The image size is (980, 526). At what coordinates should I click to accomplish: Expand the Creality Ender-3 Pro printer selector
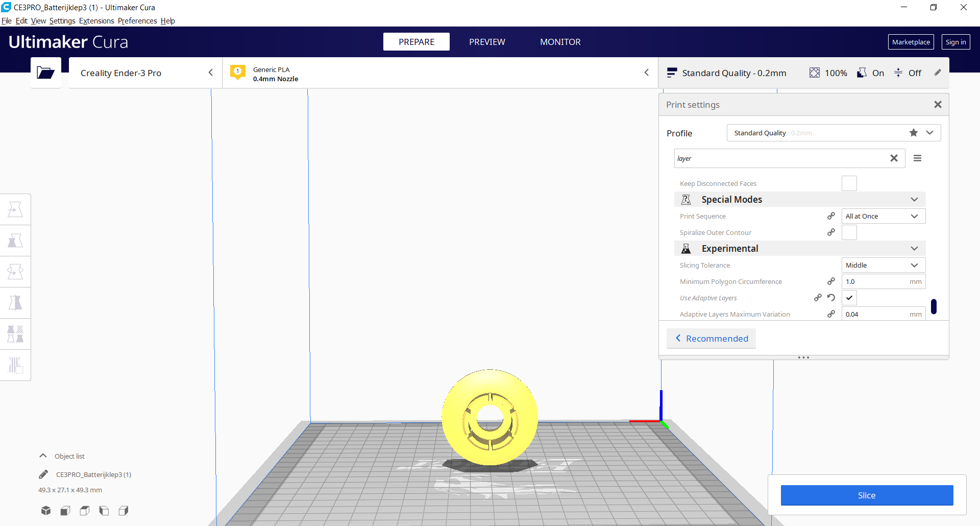(x=145, y=73)
